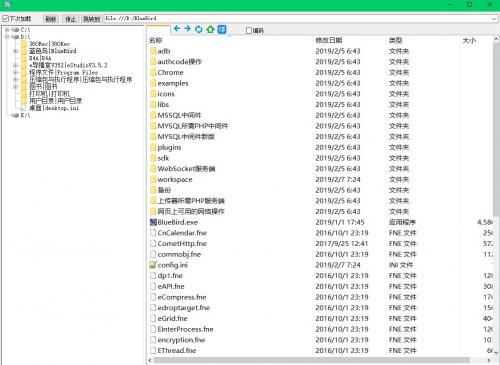Collapse the D:\ drive node

(x=7, y=37)
